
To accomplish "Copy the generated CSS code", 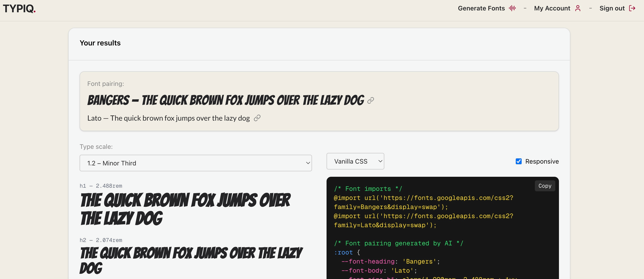I will (545, 186).
